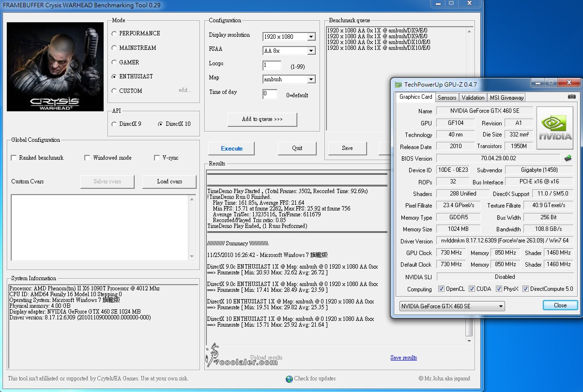This screenshot has width=583, height=392.
Task: Click GPU-Z title bar app icon
Action: point(398,84)
